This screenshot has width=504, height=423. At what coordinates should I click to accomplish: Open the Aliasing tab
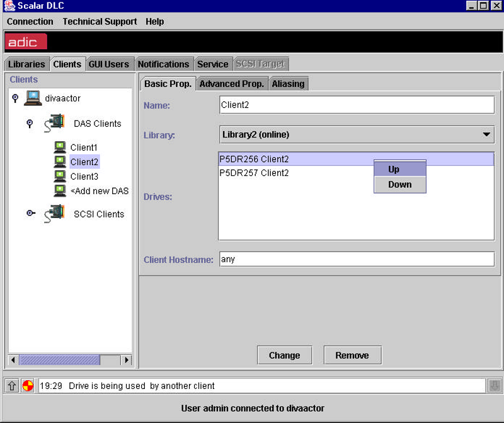coord(289,84)
